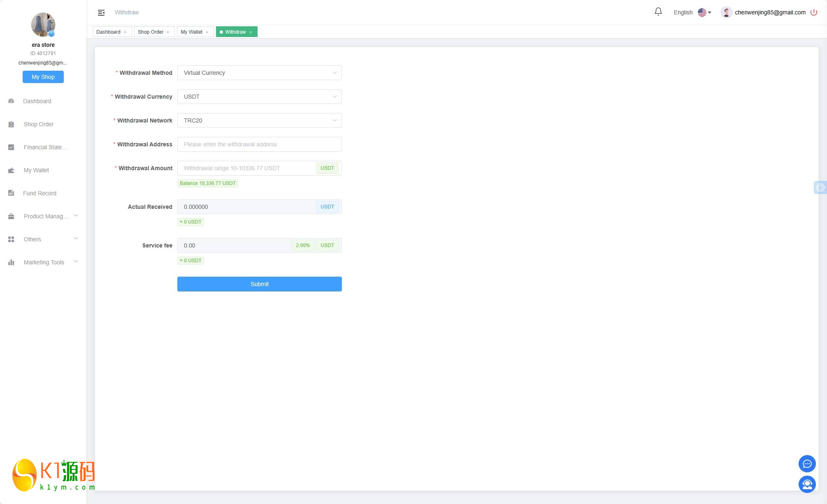This screenshot has width=827, height=504.
Task: Open the Withdrawal Currency dropdown
Action: coord(259,97)
